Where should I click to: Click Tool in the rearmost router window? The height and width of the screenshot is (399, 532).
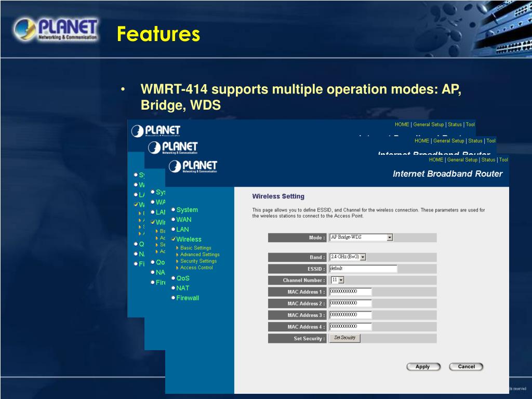[x=470, y=124]
